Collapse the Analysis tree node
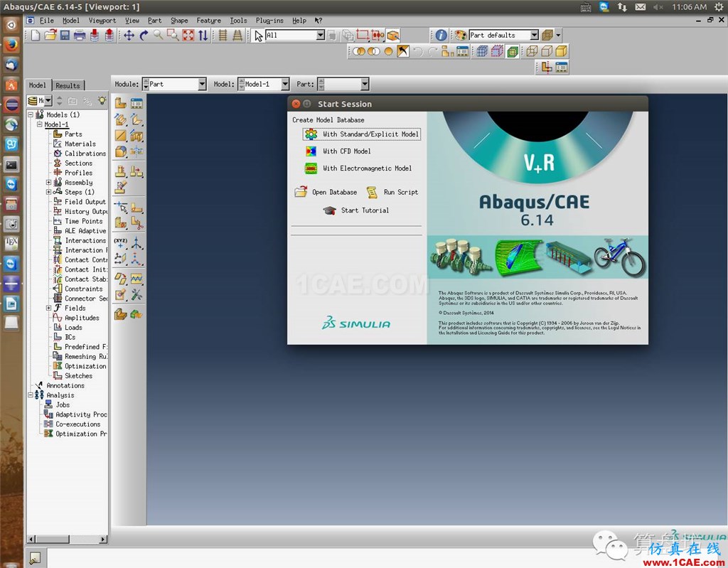 pyautogui.click(x=30, y=395)
